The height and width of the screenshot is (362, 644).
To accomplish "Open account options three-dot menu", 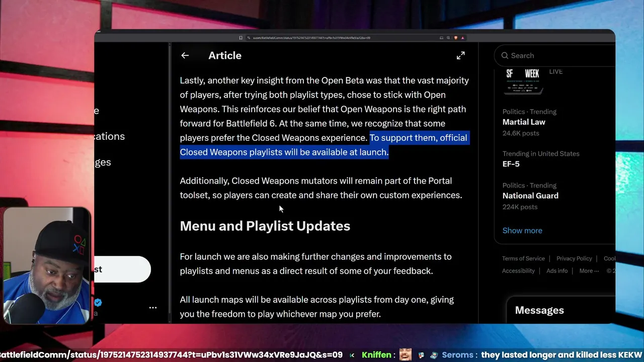I will (x=153, y=307).
